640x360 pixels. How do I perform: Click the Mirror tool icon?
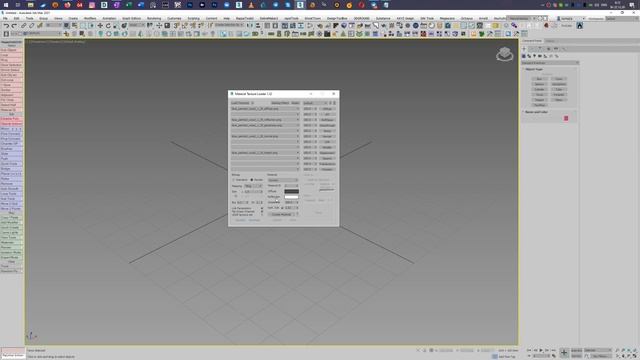[250, 25]
